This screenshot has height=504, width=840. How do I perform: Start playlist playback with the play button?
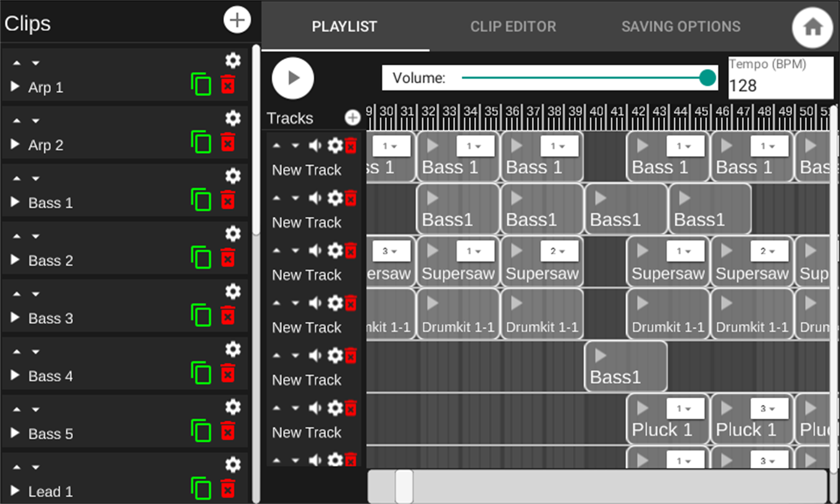pyautogui.click(x=293, y=78)
